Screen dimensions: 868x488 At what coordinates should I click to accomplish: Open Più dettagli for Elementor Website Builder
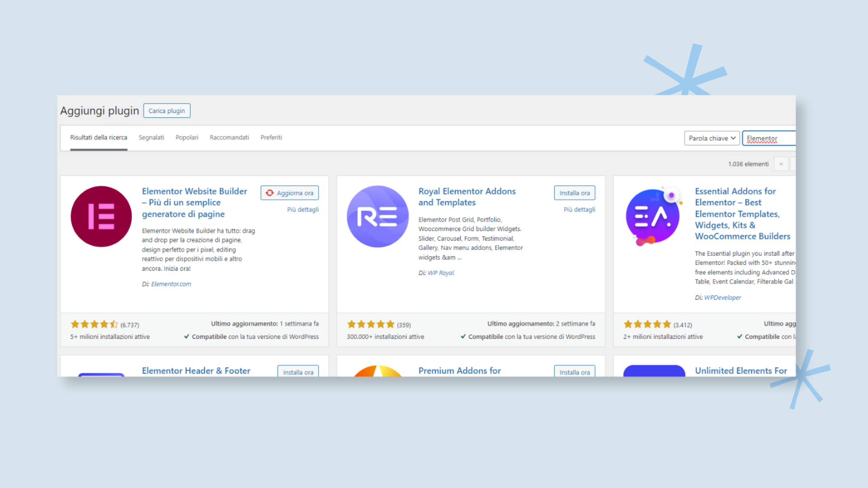[x=303, y=210]
